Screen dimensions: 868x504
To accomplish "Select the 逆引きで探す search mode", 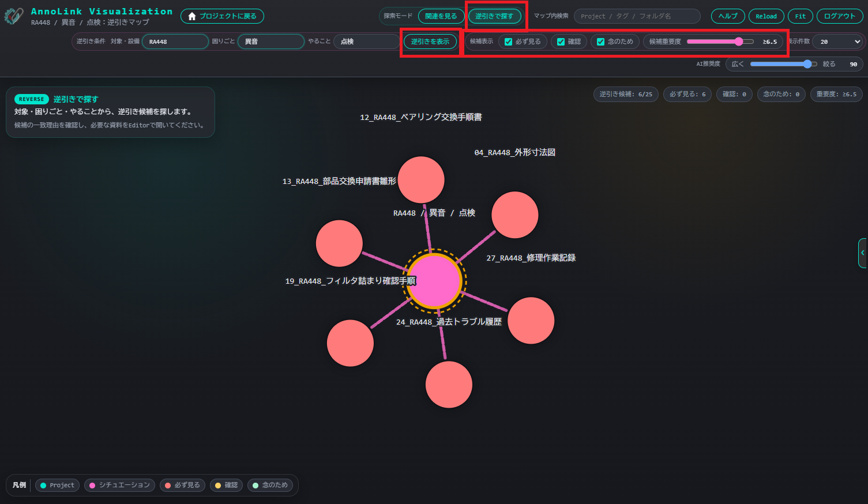I will (x=494, y=16).
